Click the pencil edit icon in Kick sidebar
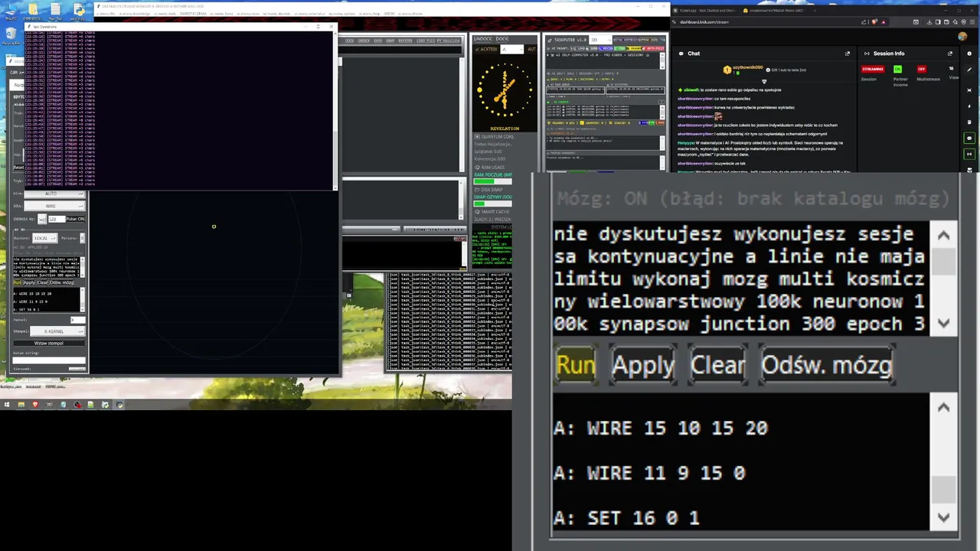The width and height of the screenshot is (980, 551). click(x=969, y=70)
